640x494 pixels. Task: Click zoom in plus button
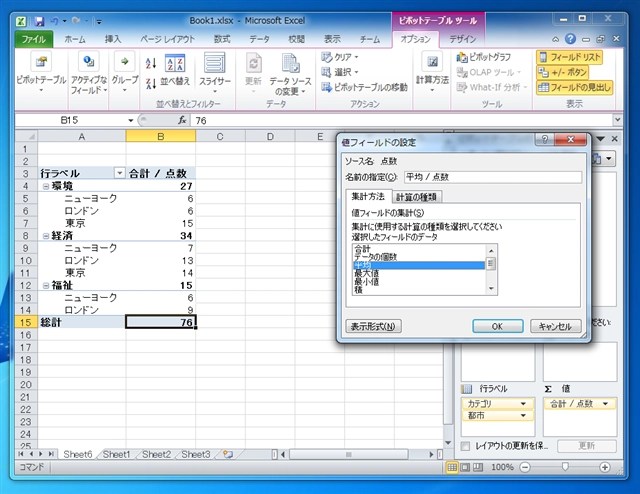click(604, 467)
